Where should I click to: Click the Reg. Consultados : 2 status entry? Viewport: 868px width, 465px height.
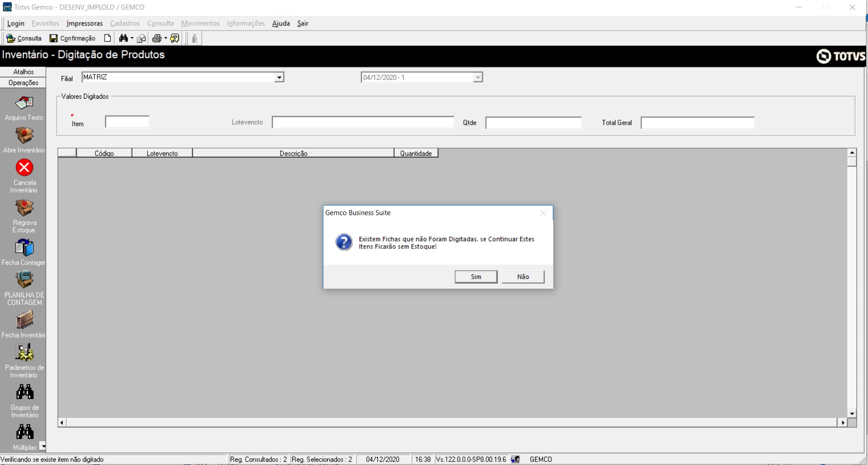259,460
